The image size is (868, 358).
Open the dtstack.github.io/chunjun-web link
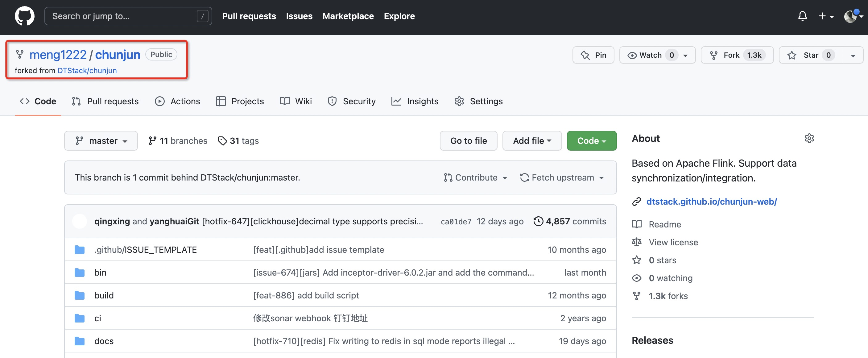pos(711,202)
